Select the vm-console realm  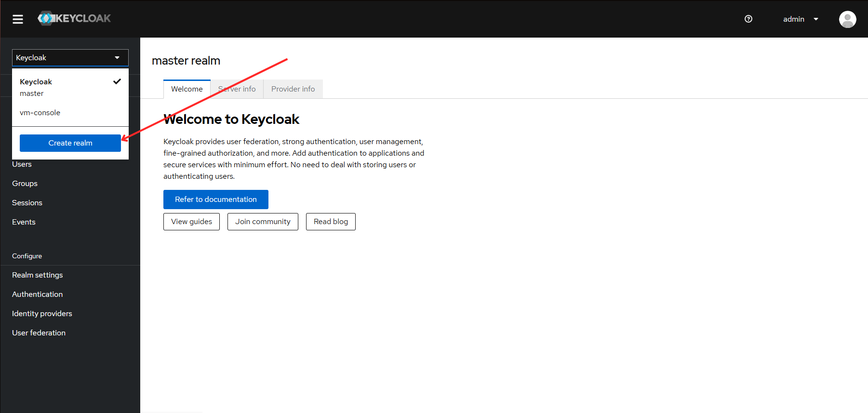click(x=70, y=113)
